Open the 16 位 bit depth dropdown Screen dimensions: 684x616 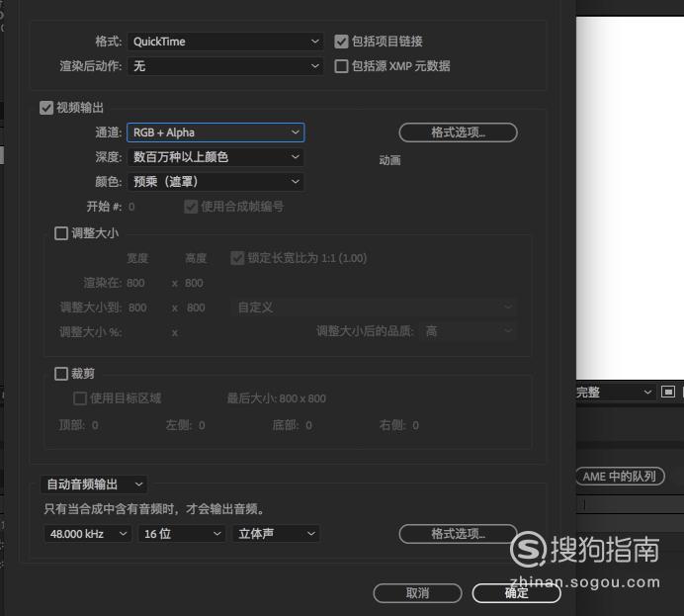[x=182, y=534]
